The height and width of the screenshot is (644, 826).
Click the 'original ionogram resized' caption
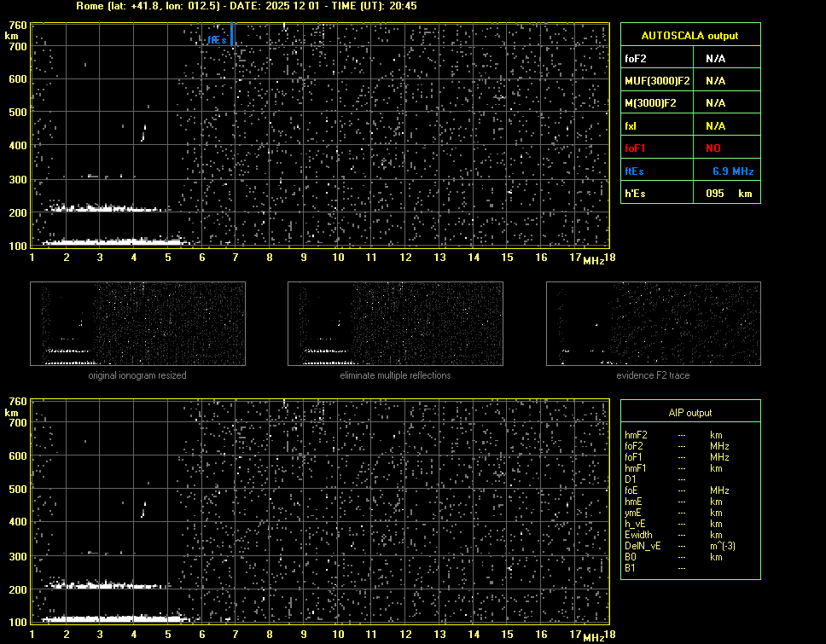tap(137, 375)
